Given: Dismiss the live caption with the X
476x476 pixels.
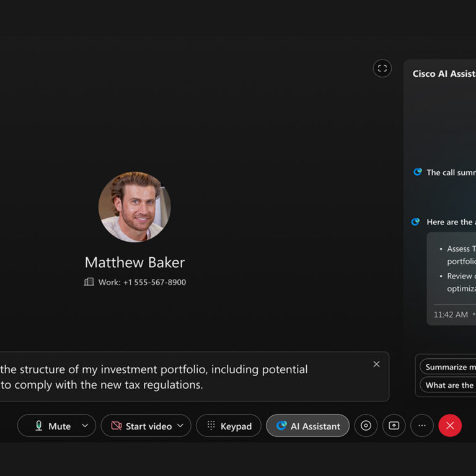Looking at the screenshot, I should point(376,364).
